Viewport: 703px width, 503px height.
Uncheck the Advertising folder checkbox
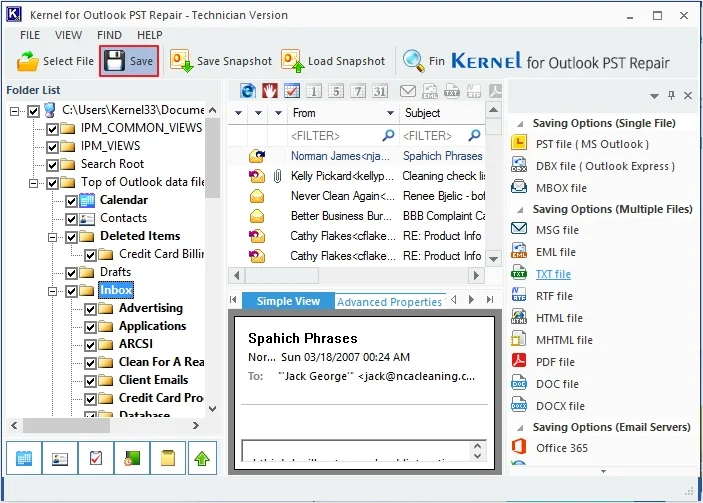(x=90, y=309)
